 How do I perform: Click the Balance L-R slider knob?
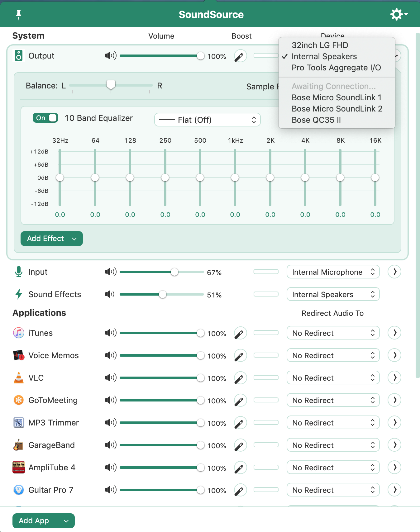pos(111,85)
